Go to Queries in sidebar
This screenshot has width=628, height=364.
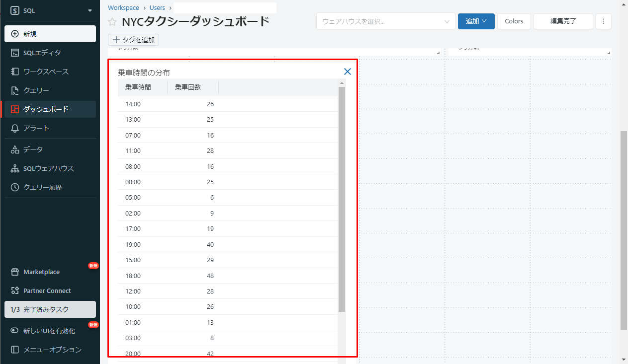[36, 90]
